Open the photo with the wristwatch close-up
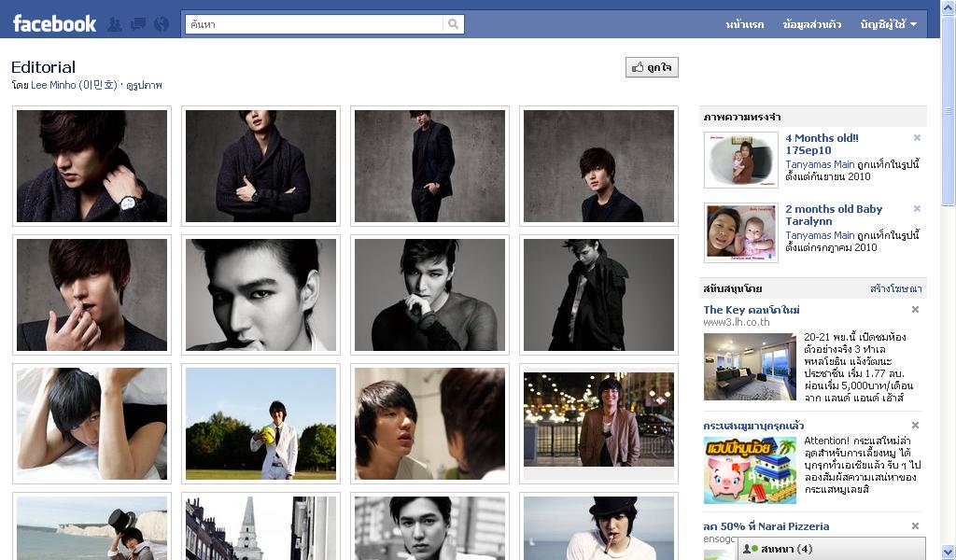This screenshot has width=956, height=560. point(91,166)
